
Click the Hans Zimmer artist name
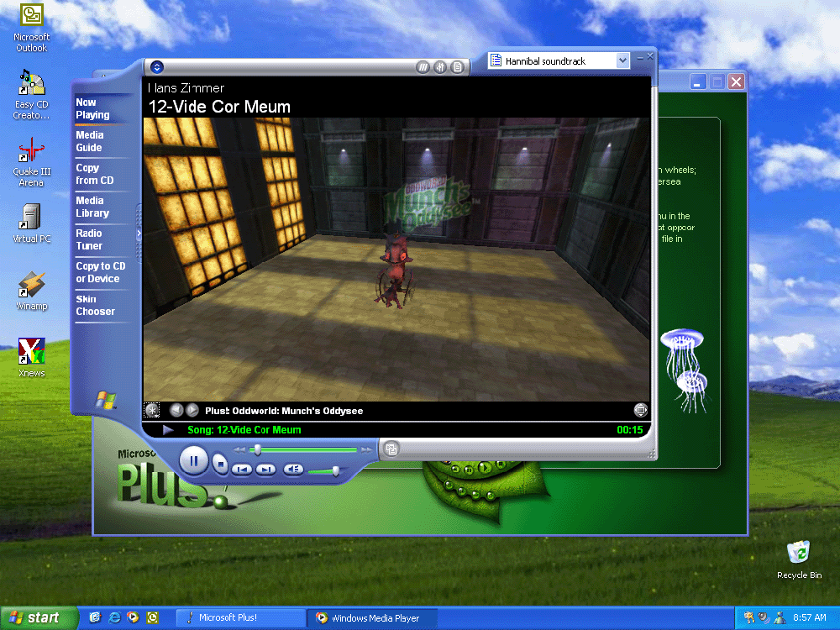tap(186, 88)
